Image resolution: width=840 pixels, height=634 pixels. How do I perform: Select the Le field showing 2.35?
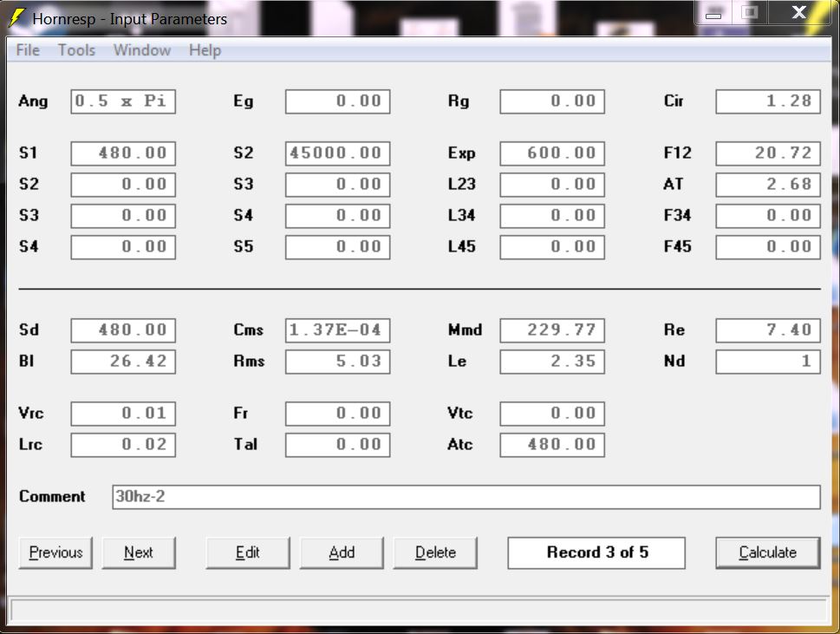coord(552,361)
